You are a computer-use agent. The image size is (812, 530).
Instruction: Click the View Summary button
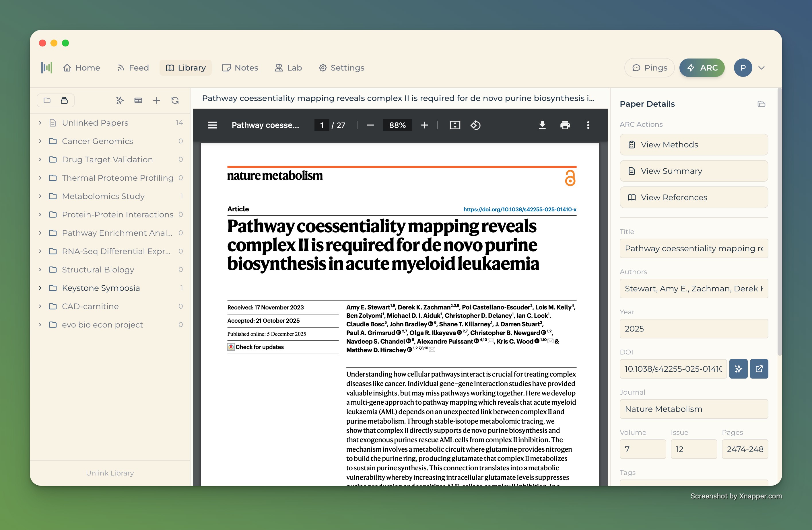tap(693, 171)
